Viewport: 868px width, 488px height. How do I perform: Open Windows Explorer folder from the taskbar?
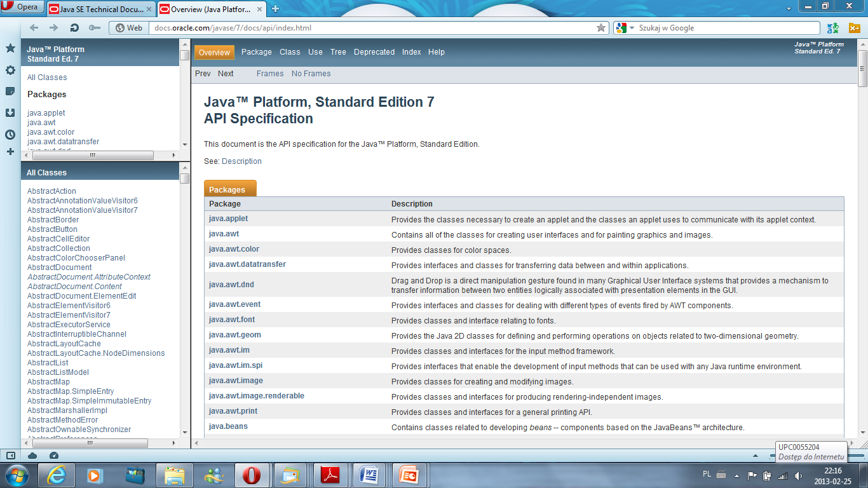click(174, 475)
